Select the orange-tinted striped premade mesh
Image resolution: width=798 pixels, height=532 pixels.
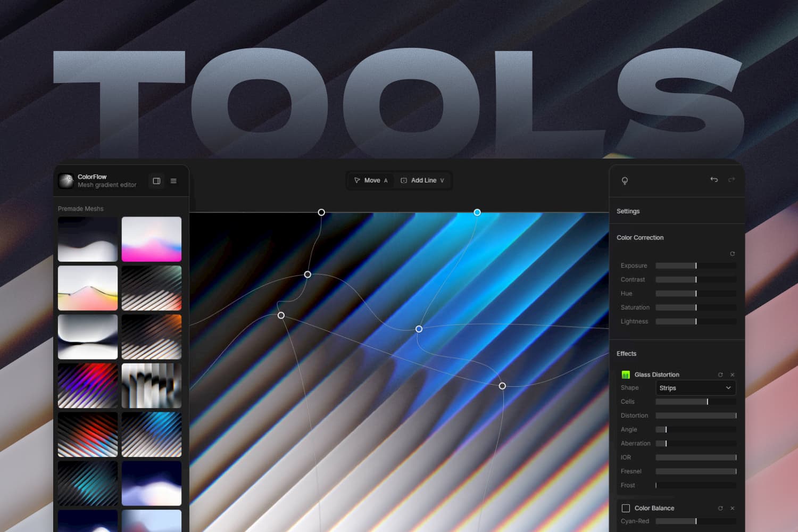[x=152, y=337]
